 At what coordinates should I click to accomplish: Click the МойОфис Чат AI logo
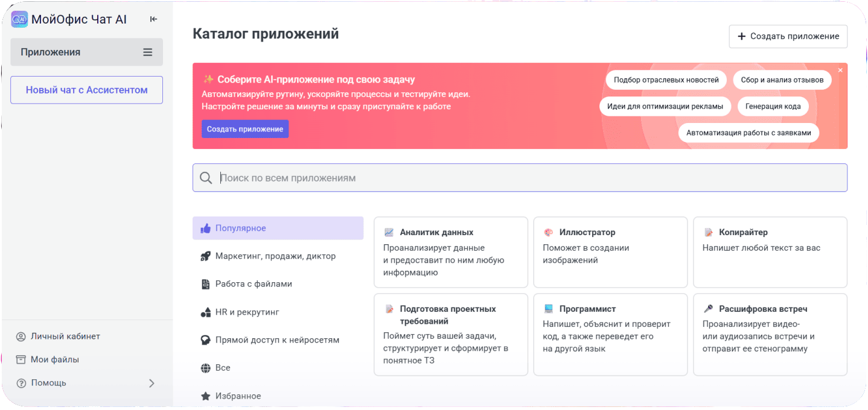(20, 19)
